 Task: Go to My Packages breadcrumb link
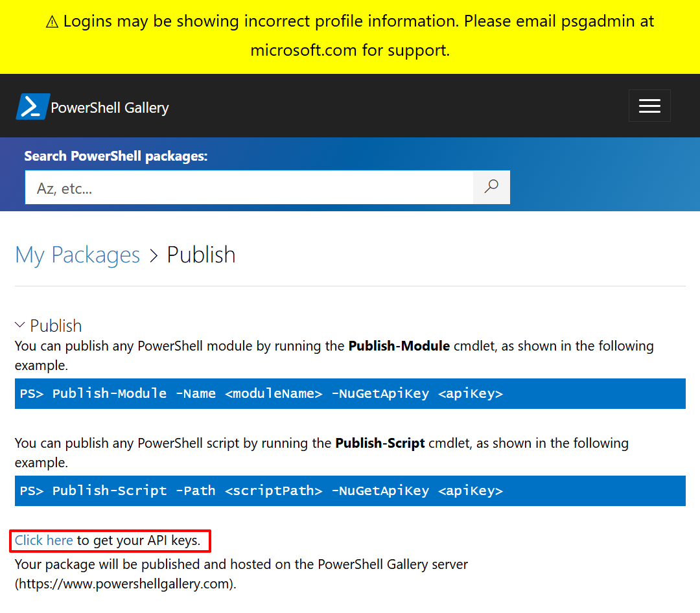[77, 255]
